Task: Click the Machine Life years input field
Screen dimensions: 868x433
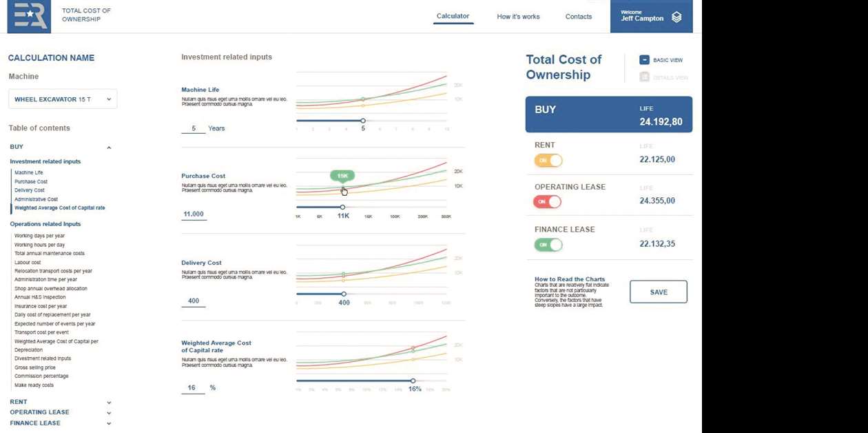Action: tap(194, 128)
